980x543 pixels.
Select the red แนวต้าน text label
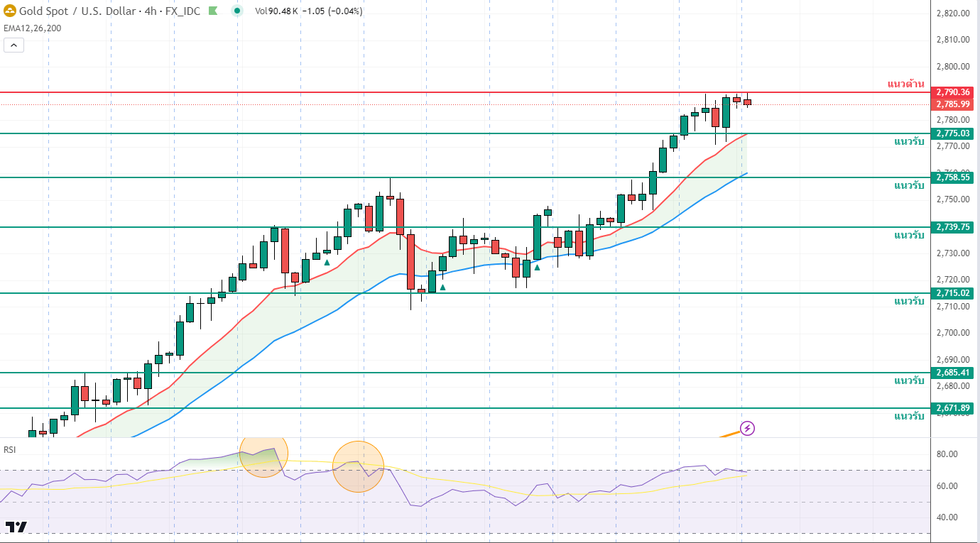905,84
